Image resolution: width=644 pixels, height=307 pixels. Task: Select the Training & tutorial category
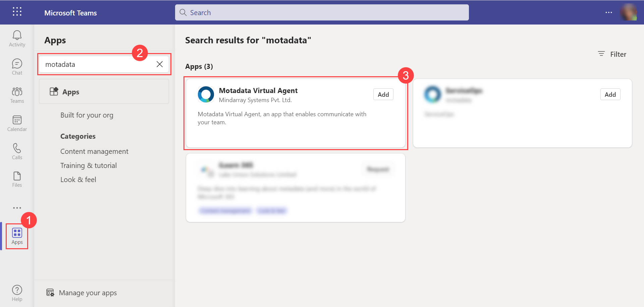point(89,165)
